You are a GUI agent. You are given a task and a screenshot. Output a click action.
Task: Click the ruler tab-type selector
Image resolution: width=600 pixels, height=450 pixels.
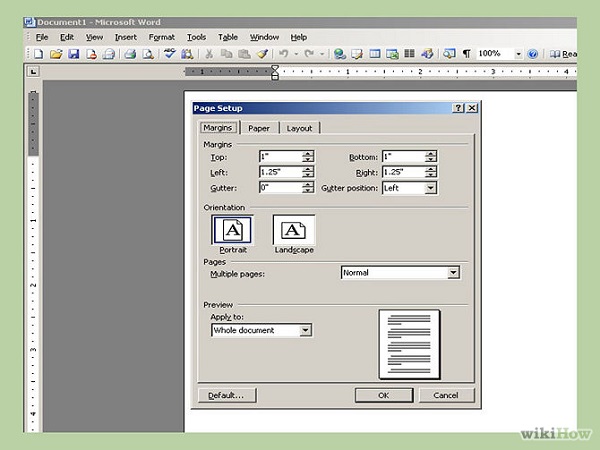33,71
